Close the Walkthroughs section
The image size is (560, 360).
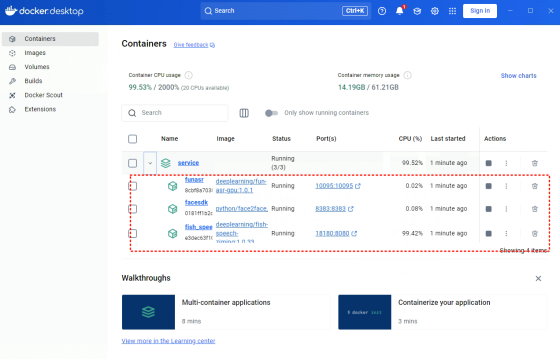[x=538, y=279]
